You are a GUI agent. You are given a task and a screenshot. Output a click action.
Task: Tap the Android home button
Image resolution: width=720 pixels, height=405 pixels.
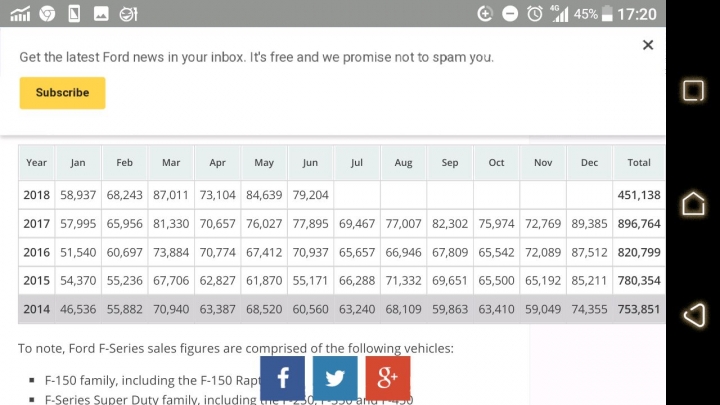click(x=693, y=203)
